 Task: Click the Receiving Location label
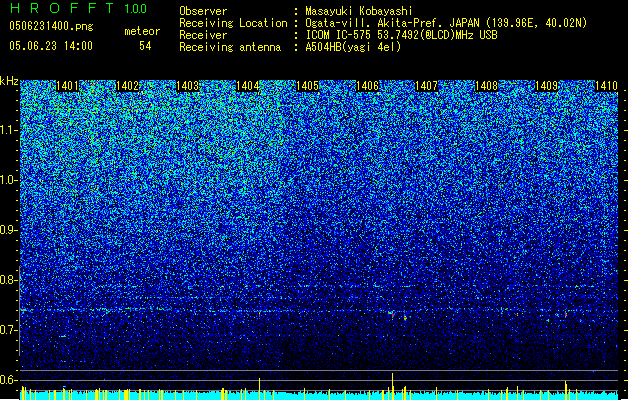click(x=233, y=23)
